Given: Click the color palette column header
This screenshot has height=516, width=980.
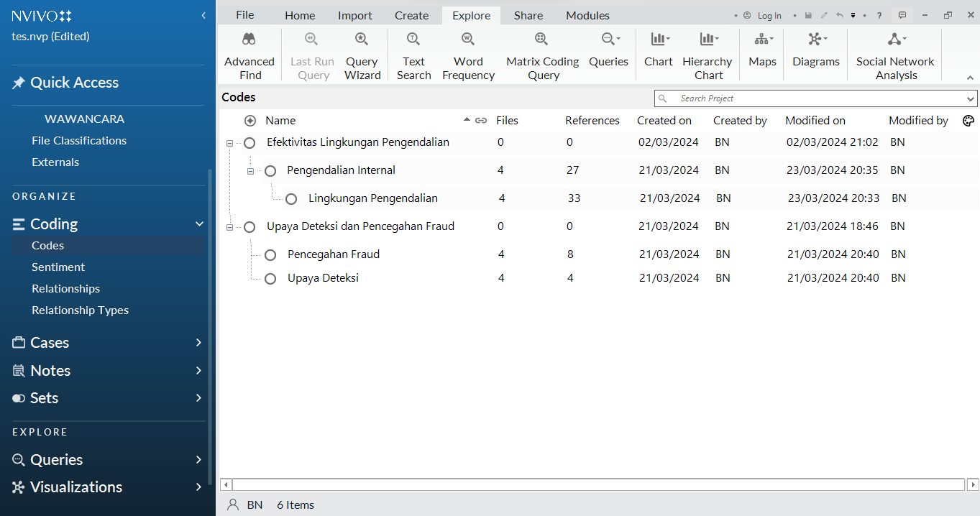Looking at the screenshot, I should coord(968,121).
